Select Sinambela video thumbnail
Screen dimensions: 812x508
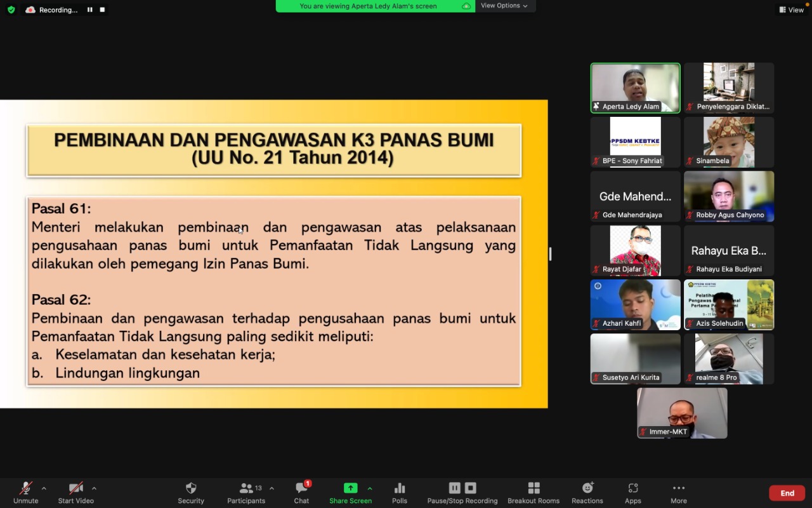(x=729, y=142)
